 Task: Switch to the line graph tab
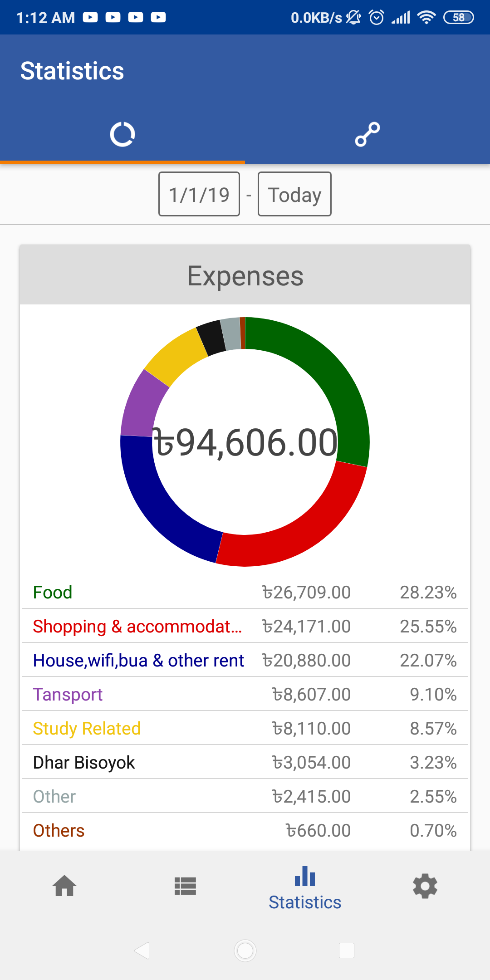(x=367, y=134)
